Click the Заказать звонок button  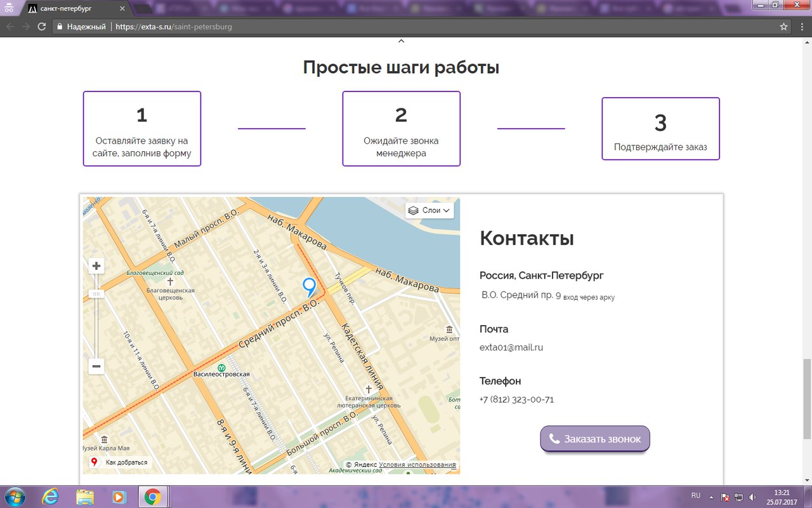click(x=595, y=439)
